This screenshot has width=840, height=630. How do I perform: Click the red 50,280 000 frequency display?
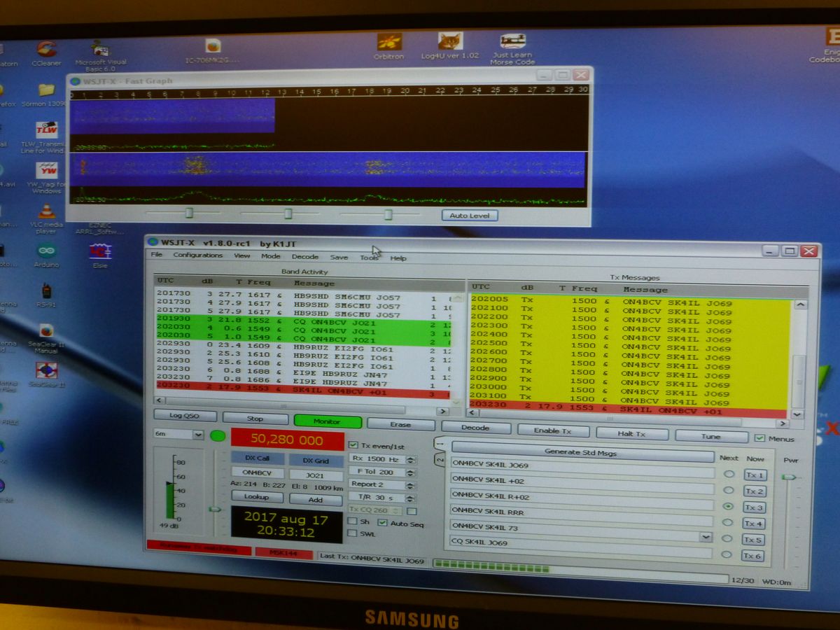[287, 440]
